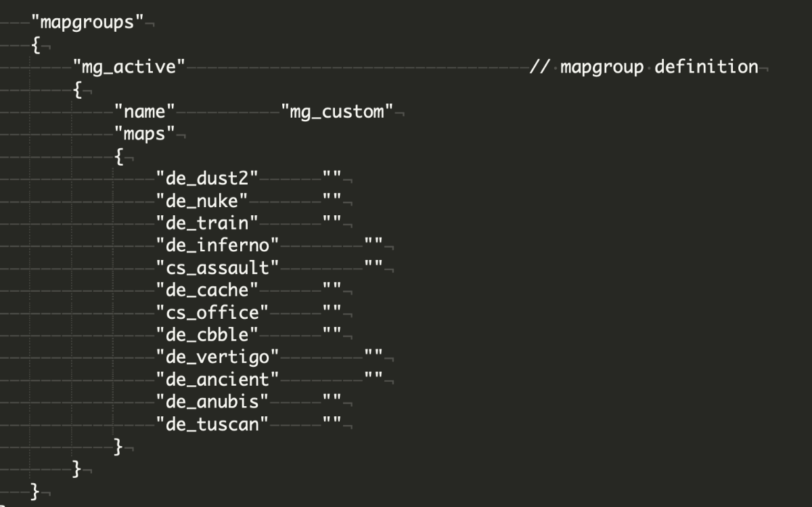Click the mapgroup definition comment
Image resolution: width=812 pixels, height=507 pixels.
(644, 67)
